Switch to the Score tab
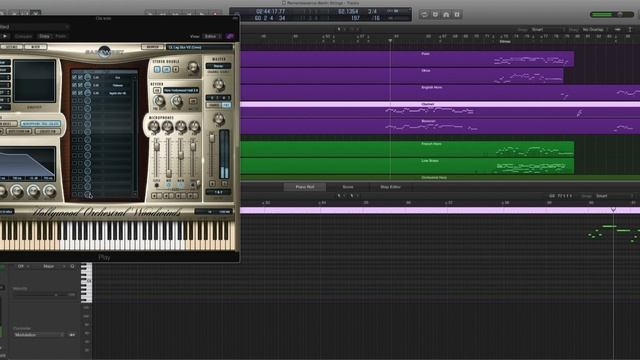The width and height of the screenshot is (640, 360). pyautogui.click(x=348, y=187)
